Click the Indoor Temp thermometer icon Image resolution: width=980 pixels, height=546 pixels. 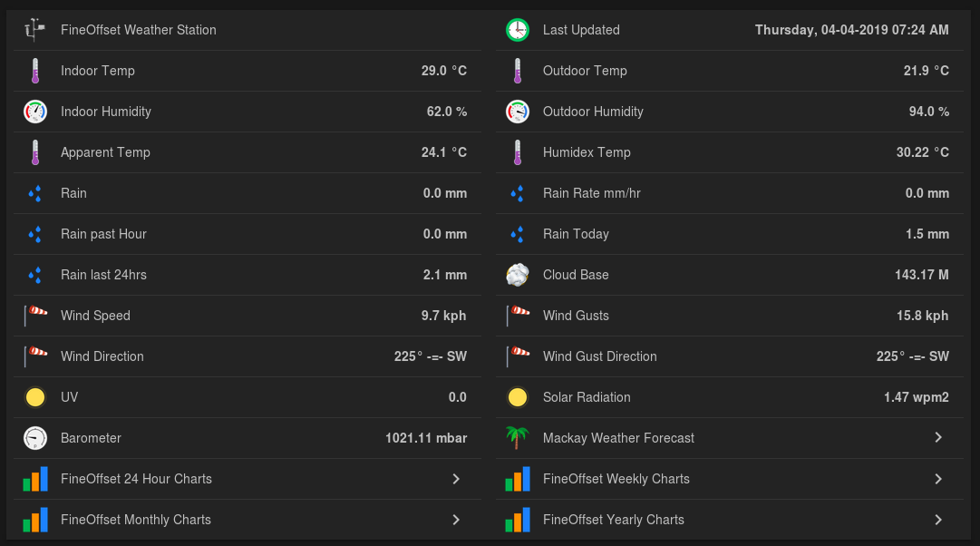coord(35,71)
